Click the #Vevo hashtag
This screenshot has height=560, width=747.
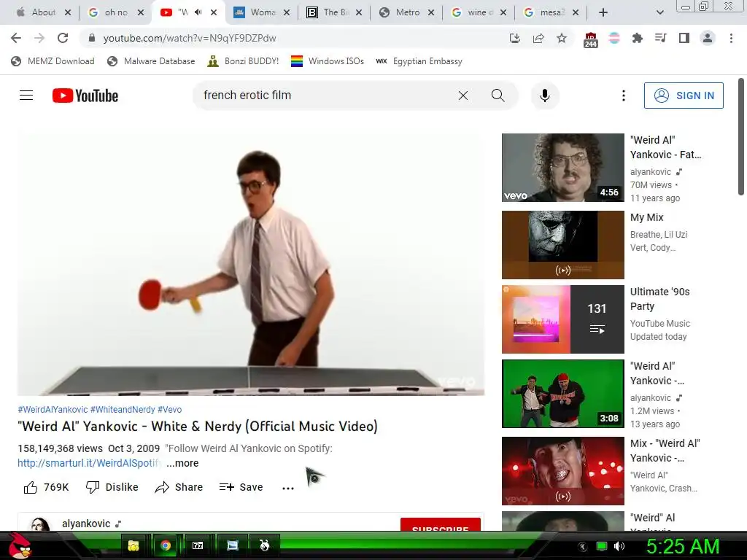click(x=169, y=410)
